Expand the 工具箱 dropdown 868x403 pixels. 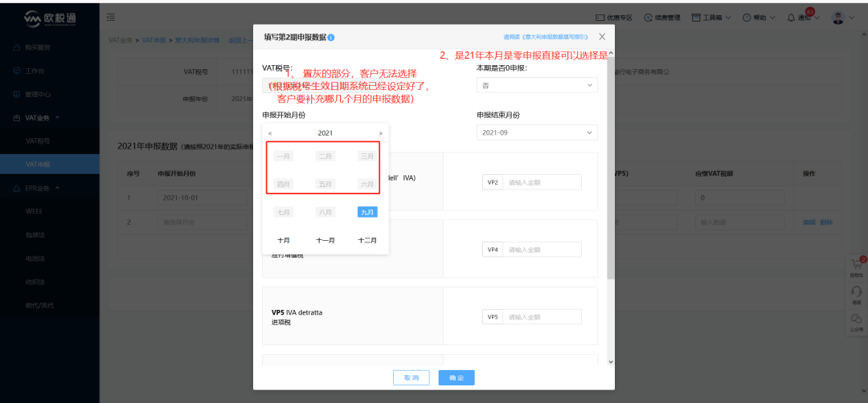tap(711, 18)
